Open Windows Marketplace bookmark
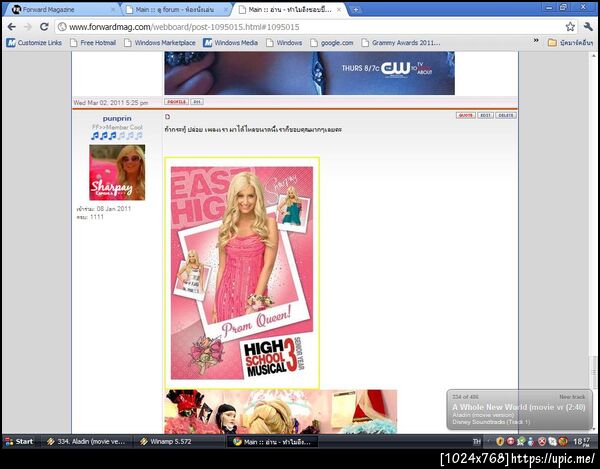Viewport: 600px width, 469px height. (160, 43)
